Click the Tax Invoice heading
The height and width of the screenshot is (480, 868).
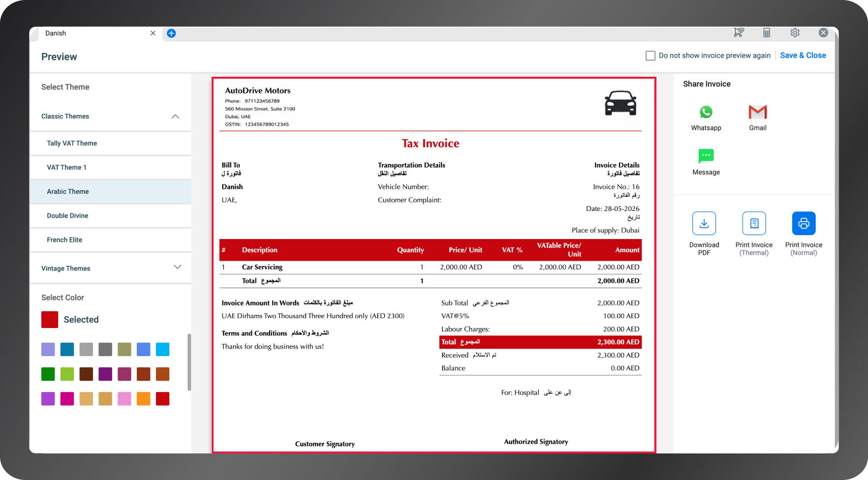(431, 144)
